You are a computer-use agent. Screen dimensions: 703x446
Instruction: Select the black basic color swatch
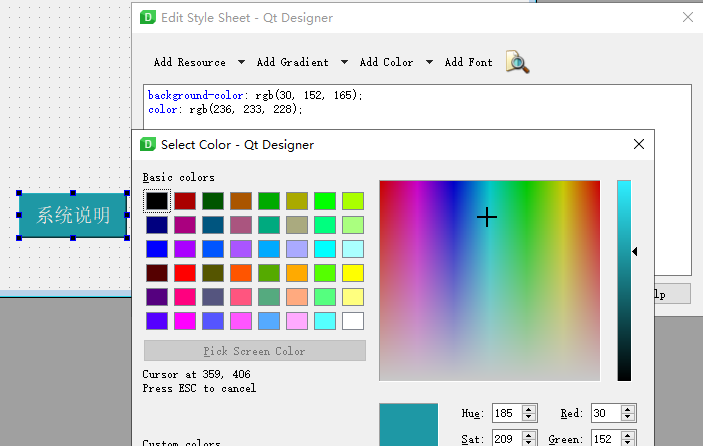pyautogui.click(x=157, y=201)
